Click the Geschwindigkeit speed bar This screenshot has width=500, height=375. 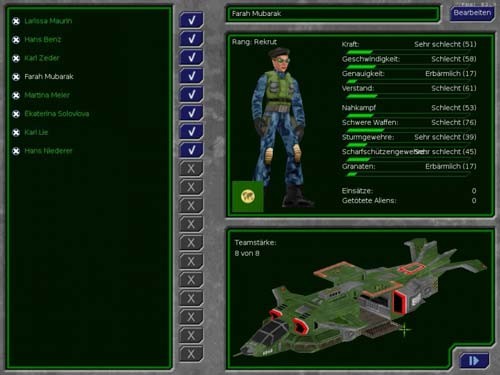pos(407,67)
